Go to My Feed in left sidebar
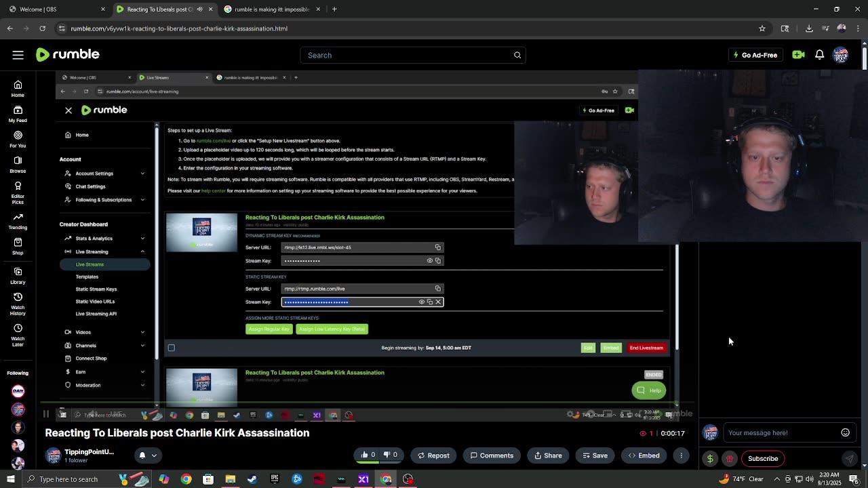The height and width of the screenshot is (488, 868). (x=18, y=115)
